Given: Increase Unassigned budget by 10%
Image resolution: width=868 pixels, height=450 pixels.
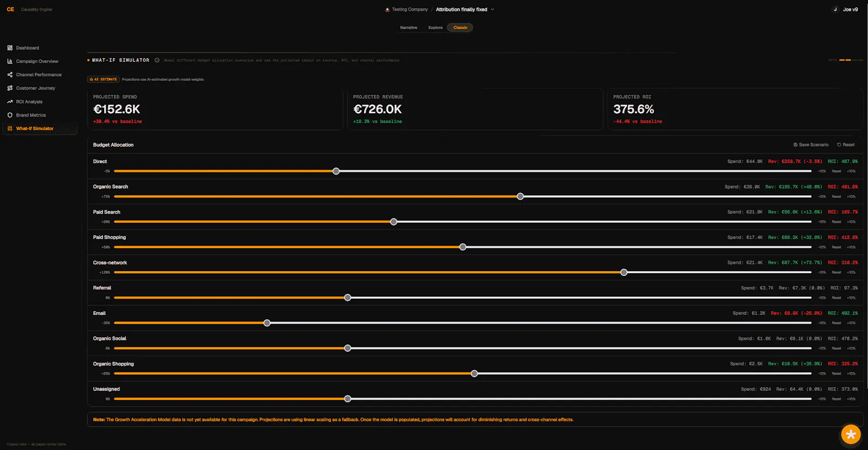Looking at the screenshot, I should point(851,399).
